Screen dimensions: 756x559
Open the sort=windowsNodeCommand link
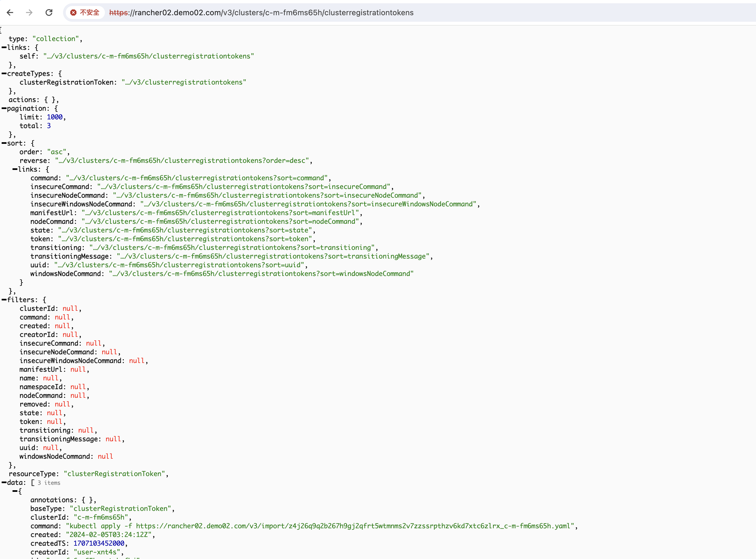tap(261, 274)
